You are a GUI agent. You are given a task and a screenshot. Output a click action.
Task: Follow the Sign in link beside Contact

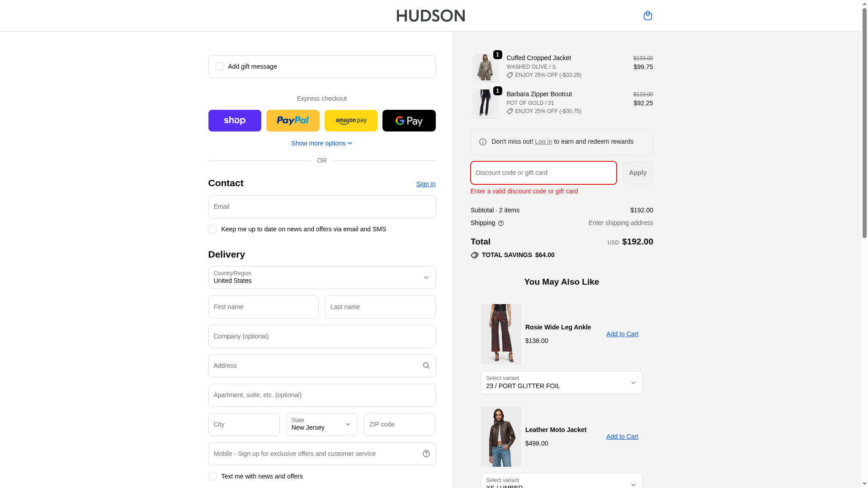point(425,184)
